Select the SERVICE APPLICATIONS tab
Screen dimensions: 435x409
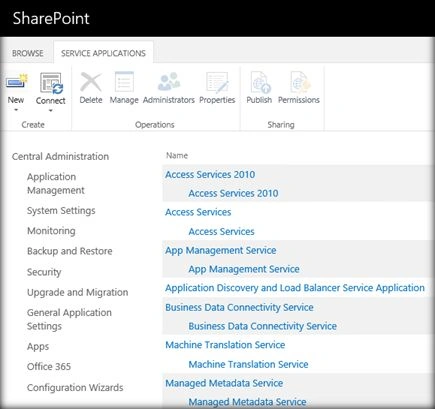[103, 53]
